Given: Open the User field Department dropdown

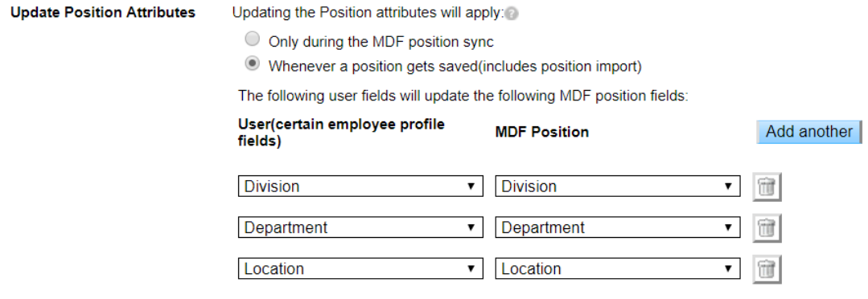Looking at the screenshot, I should (x=360, y=227).
